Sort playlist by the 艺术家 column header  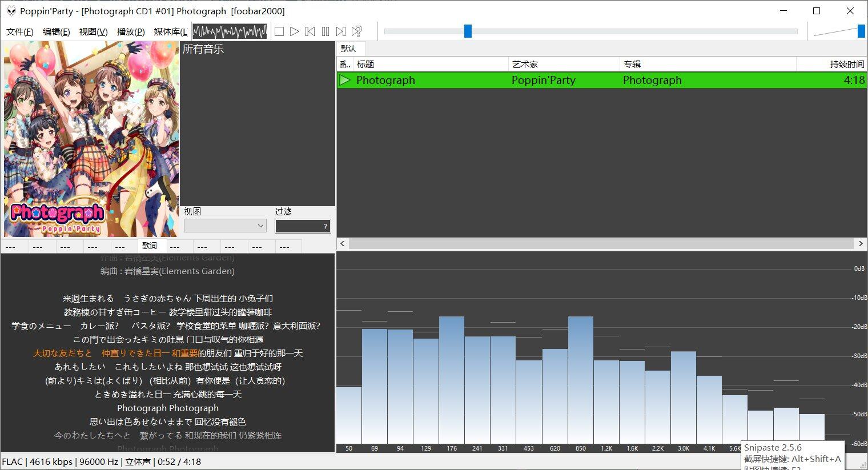pos(564,65)
